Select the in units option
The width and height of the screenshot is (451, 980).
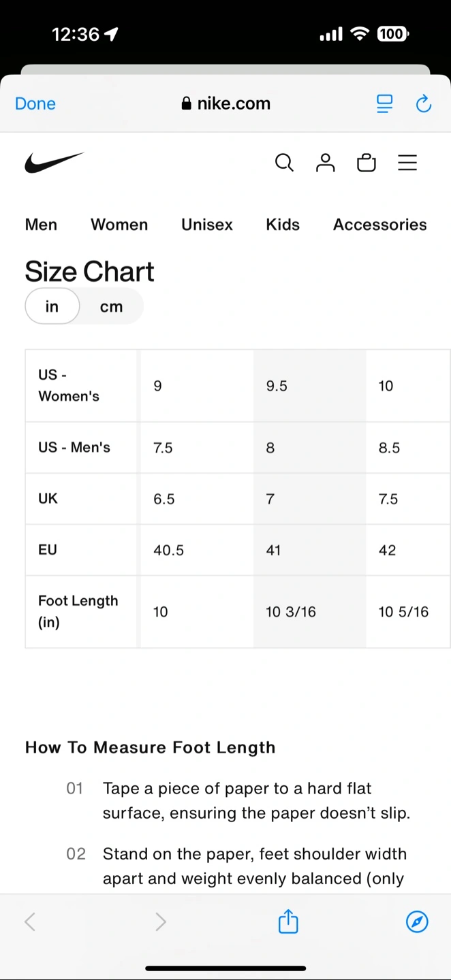(52, 306)
